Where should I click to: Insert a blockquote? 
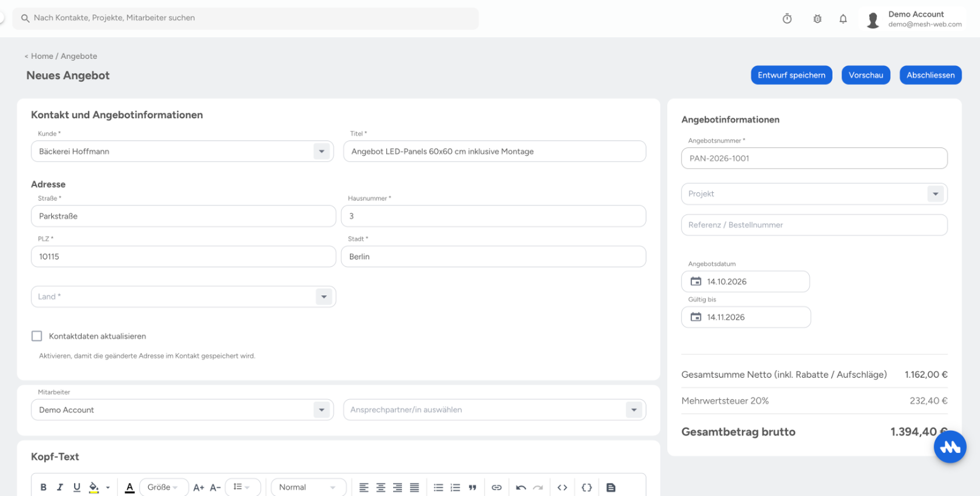(472, 487)
